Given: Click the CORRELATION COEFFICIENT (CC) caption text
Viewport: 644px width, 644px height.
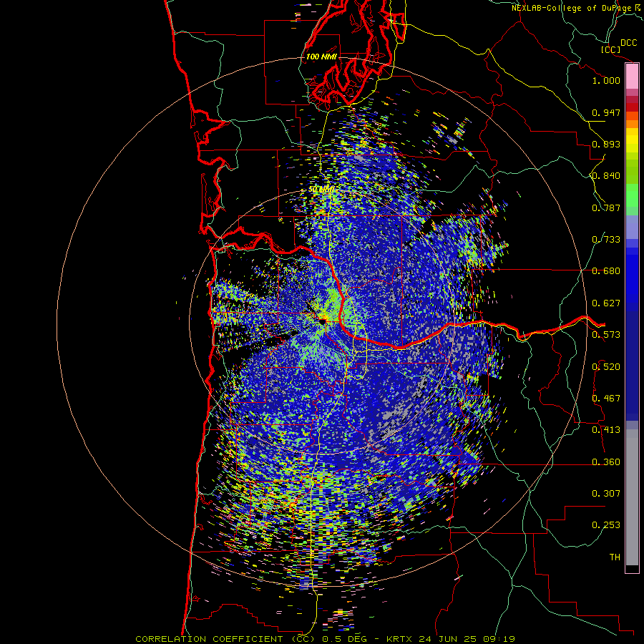Looking at the screenshot, I should tap(225, 639).
